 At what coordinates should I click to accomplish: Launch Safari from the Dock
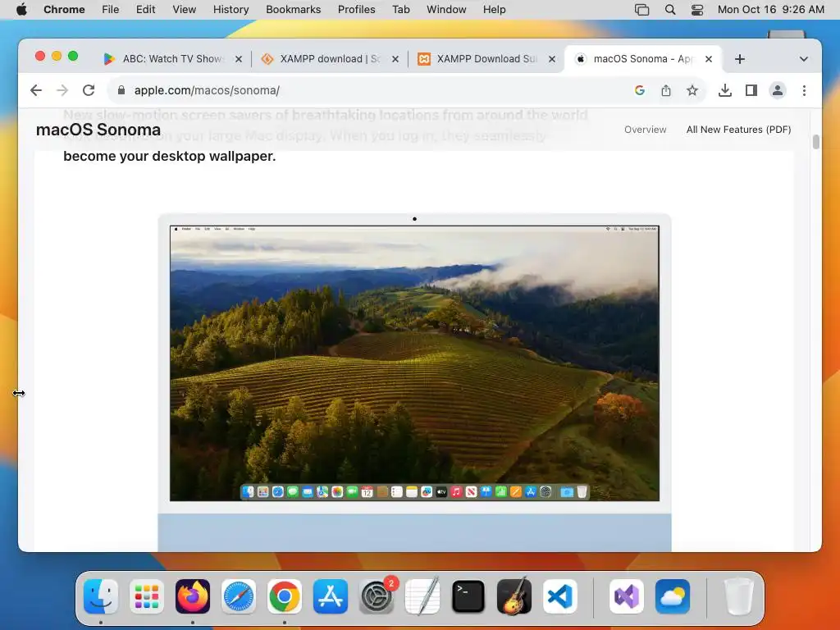[x=239, y=596]
